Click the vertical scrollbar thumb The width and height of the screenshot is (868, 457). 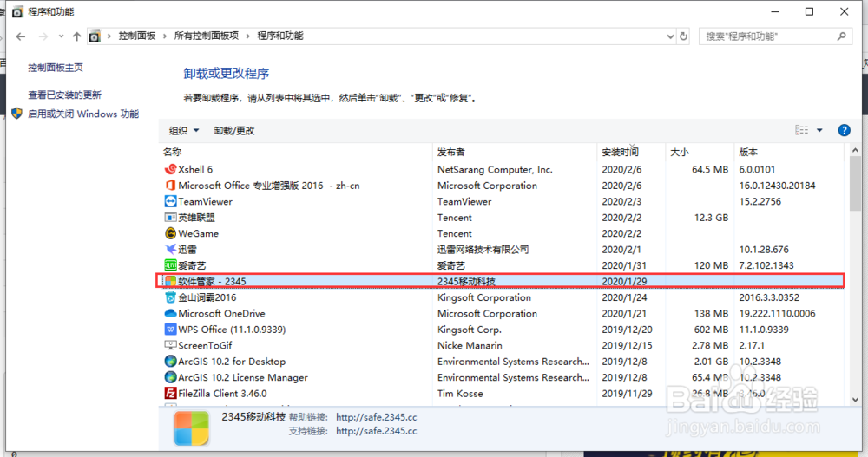click(x=855, y=184)
